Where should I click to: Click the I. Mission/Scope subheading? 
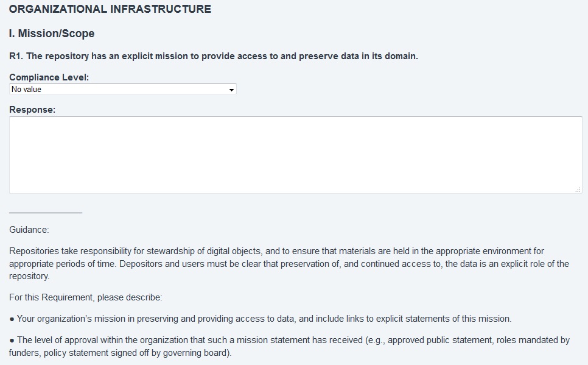(52, 34)
